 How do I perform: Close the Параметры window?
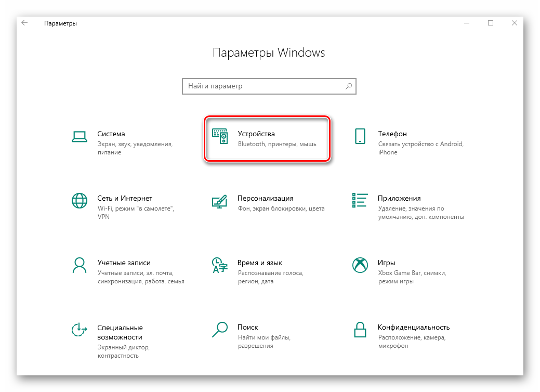click(x=515, y=23)
